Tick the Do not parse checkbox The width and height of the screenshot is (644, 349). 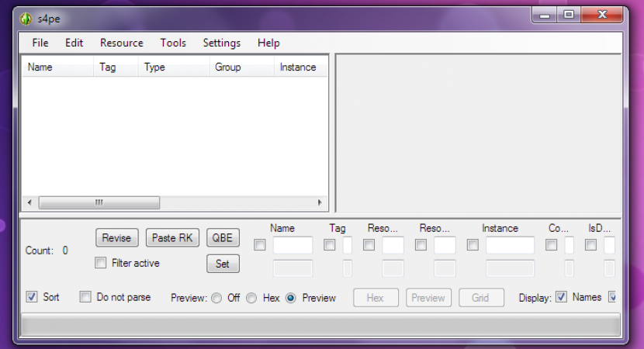tap(86, 297)
